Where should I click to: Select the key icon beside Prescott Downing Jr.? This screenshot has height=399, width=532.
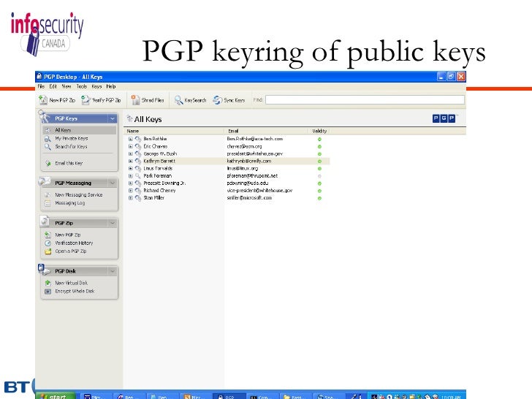tap(137, 183)
